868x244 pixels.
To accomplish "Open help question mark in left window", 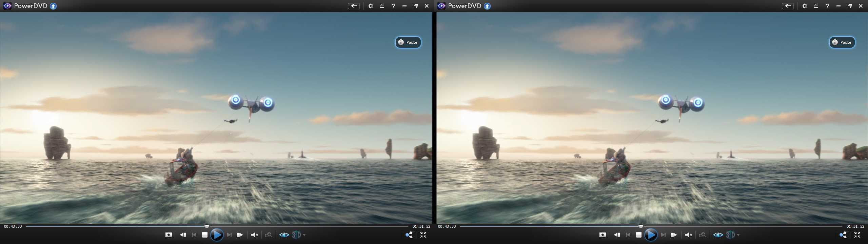I will click(x=393, y=6).
